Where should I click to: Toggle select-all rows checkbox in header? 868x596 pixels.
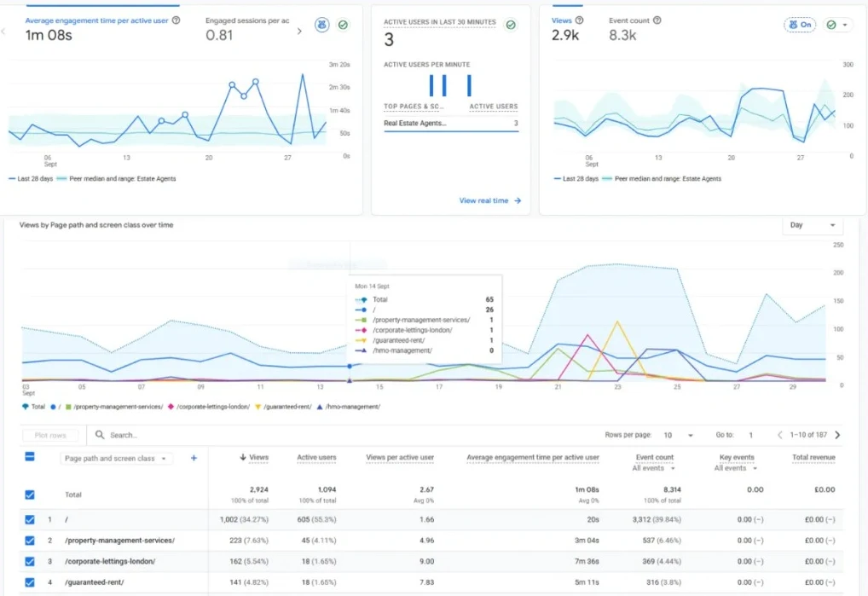tap(30, 456)
